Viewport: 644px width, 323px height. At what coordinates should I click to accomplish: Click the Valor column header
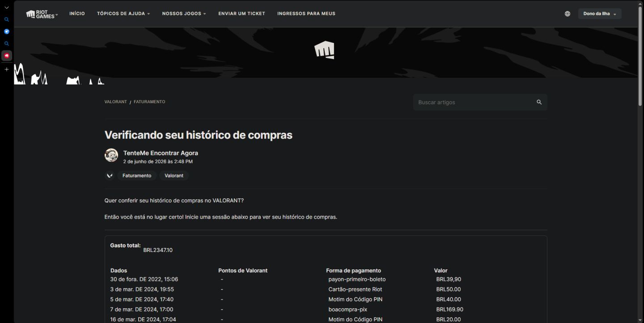point(441,270)
